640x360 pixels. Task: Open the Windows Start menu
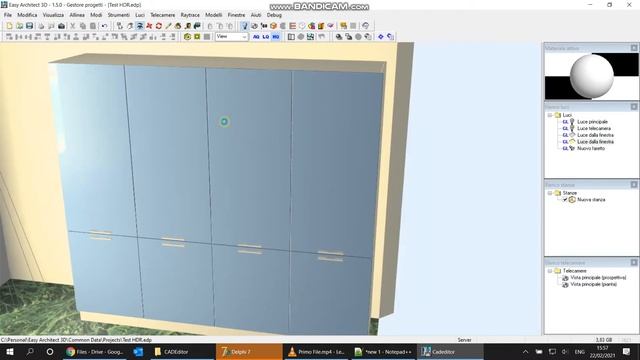(10, 351)
